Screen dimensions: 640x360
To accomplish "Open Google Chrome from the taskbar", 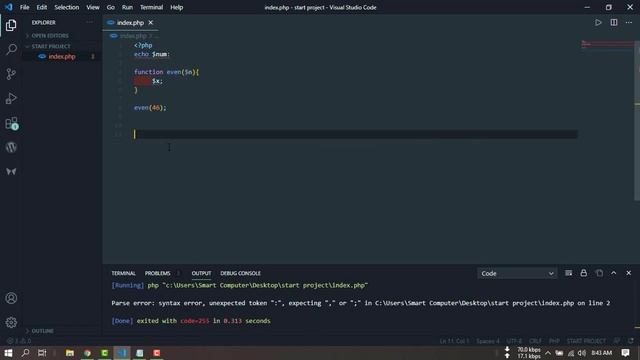I will click(87, 353).
